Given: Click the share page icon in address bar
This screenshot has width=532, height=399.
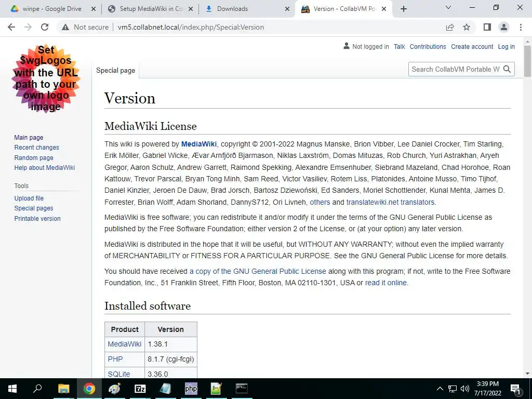Looking at the screenshot, I should coord(450,27).
